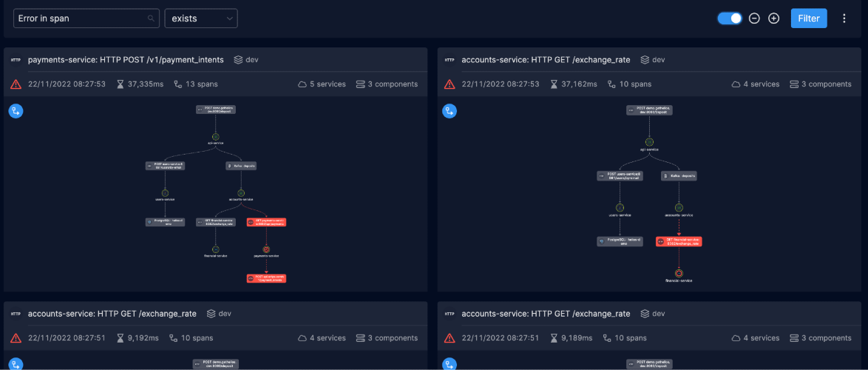Click the HTTP icon on the 9,189ms card
The image size is (868, 370).
click(x=450, y=314)
